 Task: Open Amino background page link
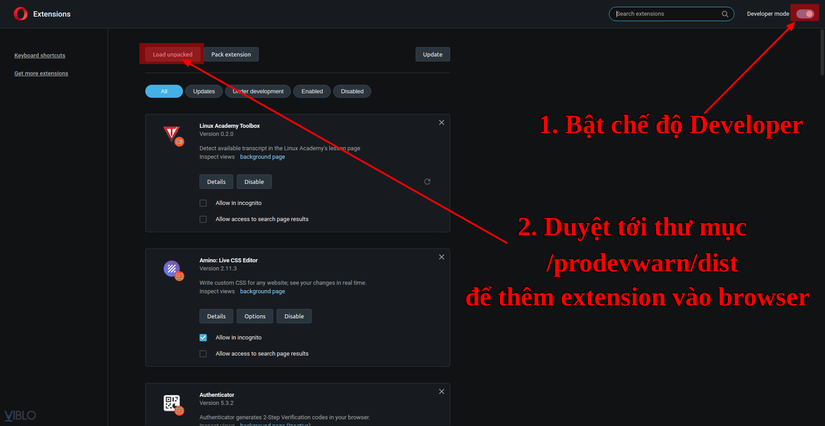[263, 291]
